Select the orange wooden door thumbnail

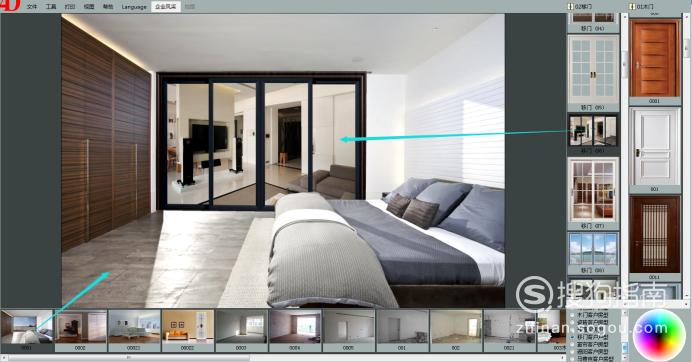pos(654,58)
